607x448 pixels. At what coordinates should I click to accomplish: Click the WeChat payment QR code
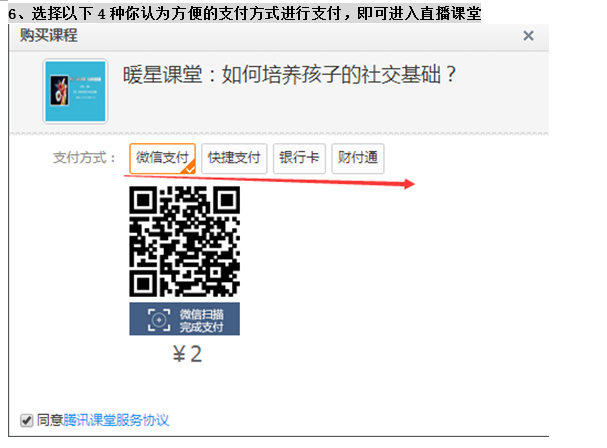pos(184,241)
